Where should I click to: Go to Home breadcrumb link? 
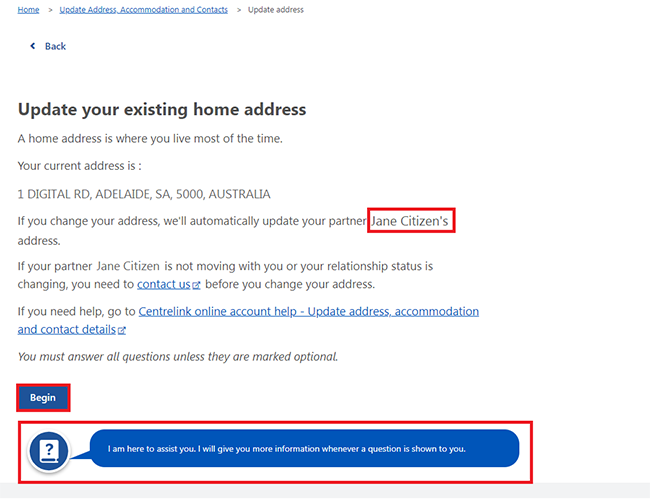click(29, 10)
